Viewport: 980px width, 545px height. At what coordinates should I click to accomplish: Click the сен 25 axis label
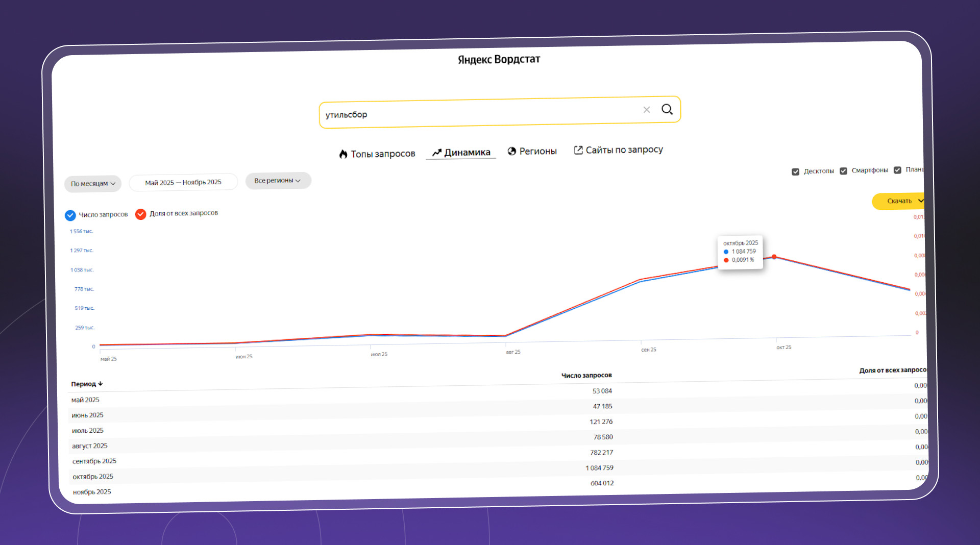649,350
